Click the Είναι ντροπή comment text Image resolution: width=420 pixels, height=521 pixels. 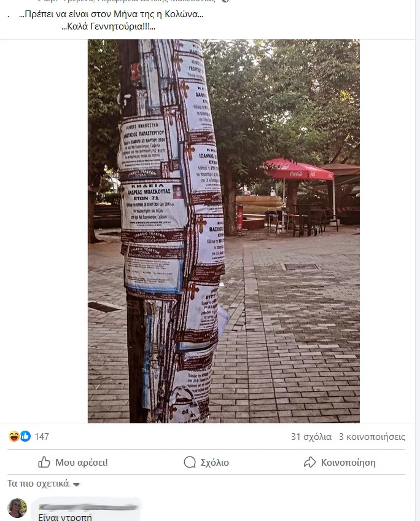(x=65, y=517)
